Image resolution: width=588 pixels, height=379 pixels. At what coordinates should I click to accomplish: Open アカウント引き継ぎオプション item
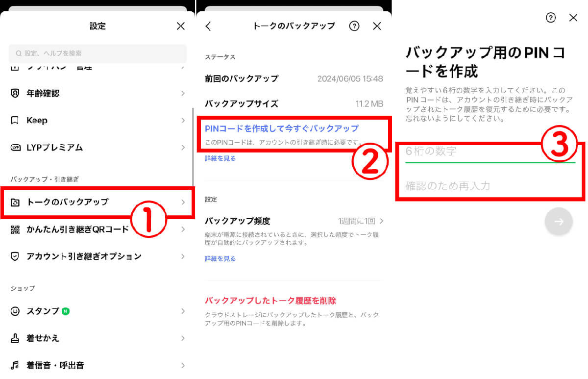coord(98,256)
